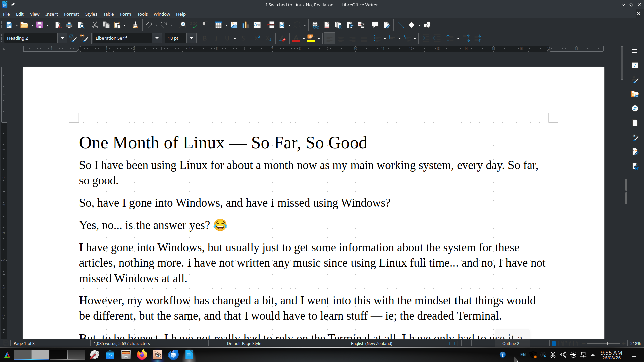Open the Styles menu
The image size is (644, 362).
91,14
